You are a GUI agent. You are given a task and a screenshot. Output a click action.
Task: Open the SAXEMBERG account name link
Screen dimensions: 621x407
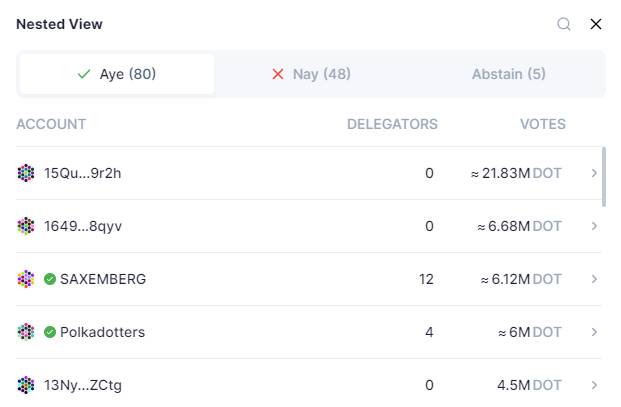pyautogui.click(x=103, y=279)
